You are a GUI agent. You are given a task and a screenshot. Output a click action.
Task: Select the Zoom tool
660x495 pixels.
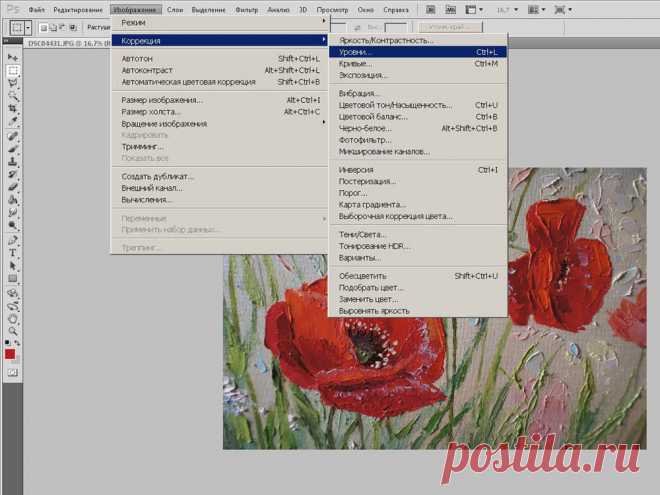click(x=13, y=331)
